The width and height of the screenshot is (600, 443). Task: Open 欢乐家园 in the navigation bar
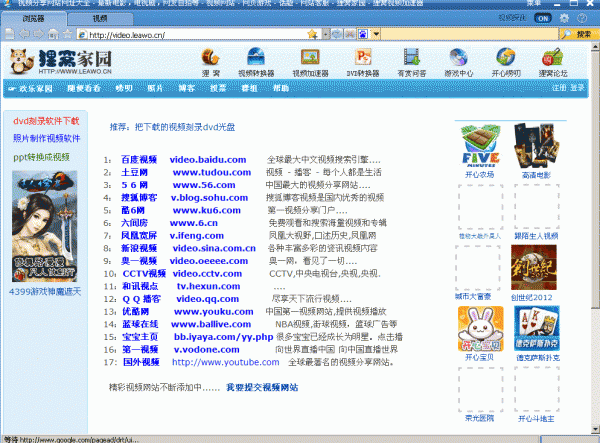coord(36,88)
